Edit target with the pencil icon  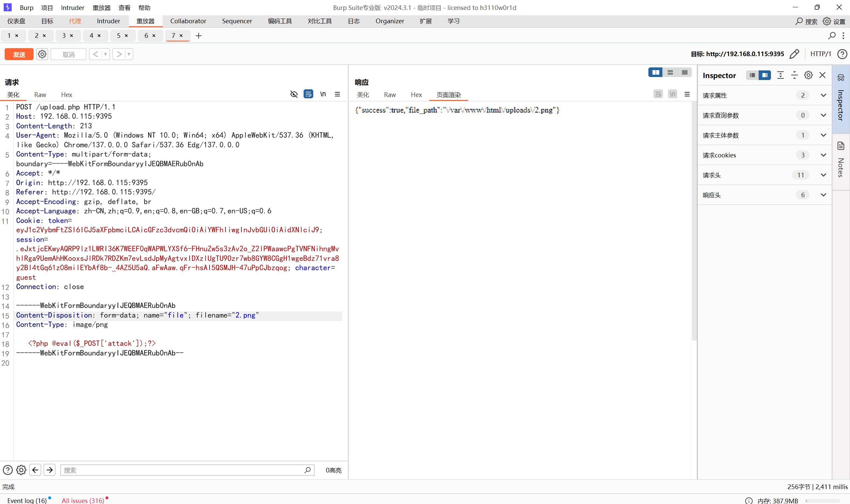[794, 54]
